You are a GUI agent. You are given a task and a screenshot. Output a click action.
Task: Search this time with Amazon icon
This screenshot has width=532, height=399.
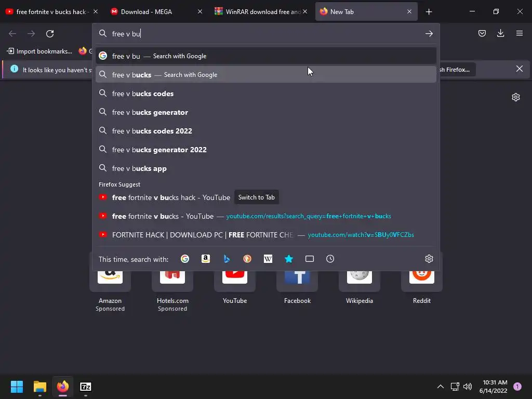206,259
